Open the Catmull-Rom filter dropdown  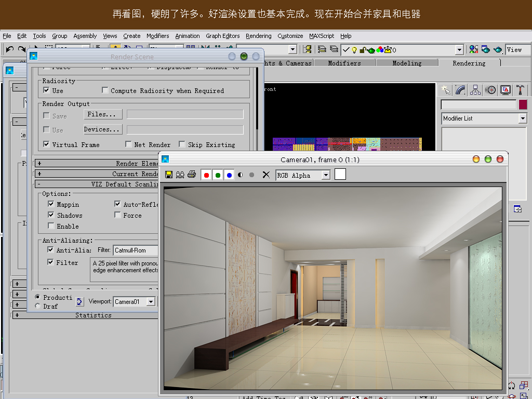tap(136, 250)
